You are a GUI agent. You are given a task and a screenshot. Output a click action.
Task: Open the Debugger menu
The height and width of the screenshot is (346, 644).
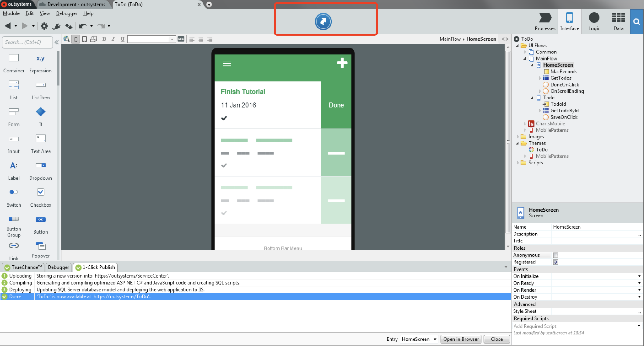[x=66, y=13]
